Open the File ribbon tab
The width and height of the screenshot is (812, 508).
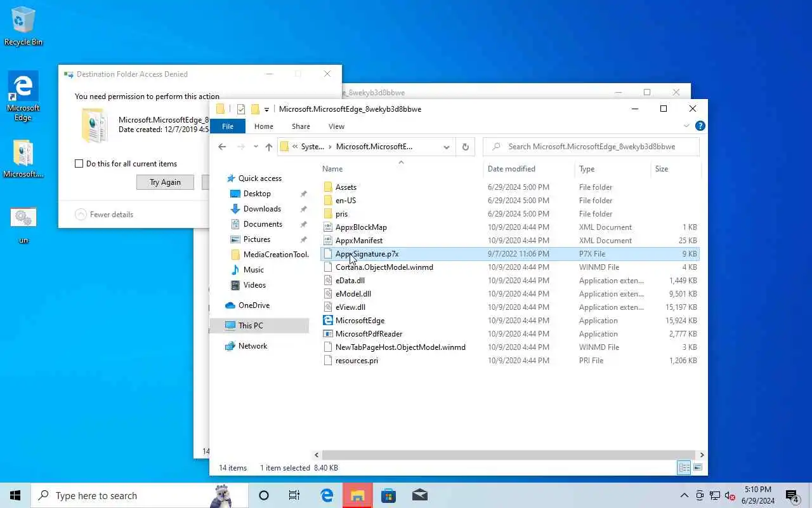click(228, 126)
